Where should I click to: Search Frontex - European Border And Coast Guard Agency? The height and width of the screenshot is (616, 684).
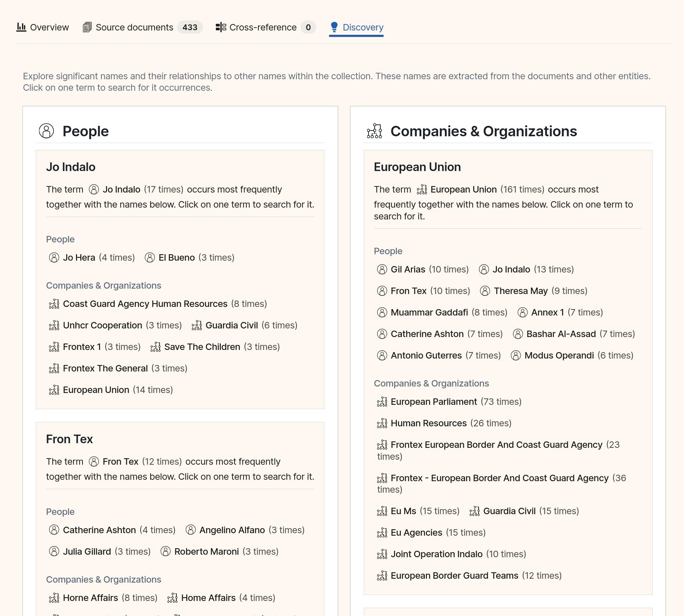click(502, 483)
